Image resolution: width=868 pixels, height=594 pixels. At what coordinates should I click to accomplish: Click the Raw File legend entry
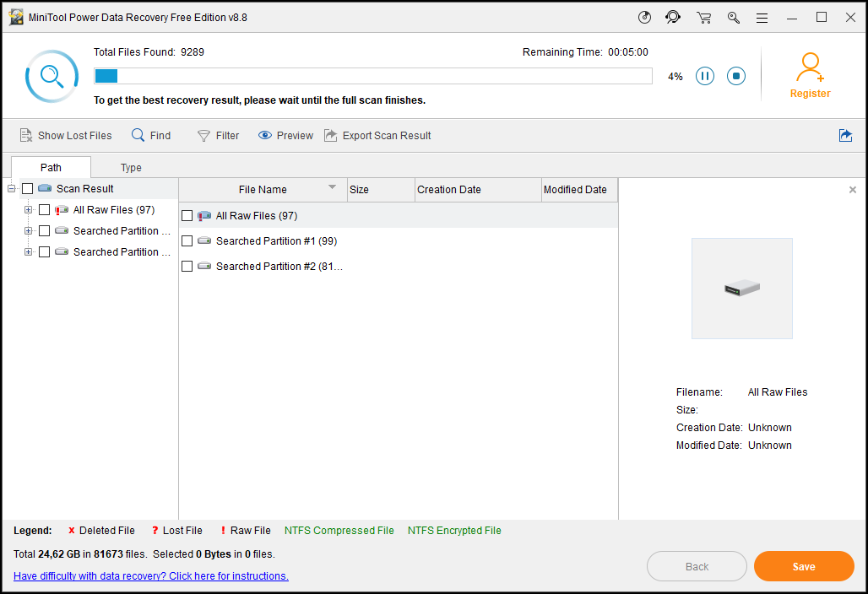click(245, 531)
